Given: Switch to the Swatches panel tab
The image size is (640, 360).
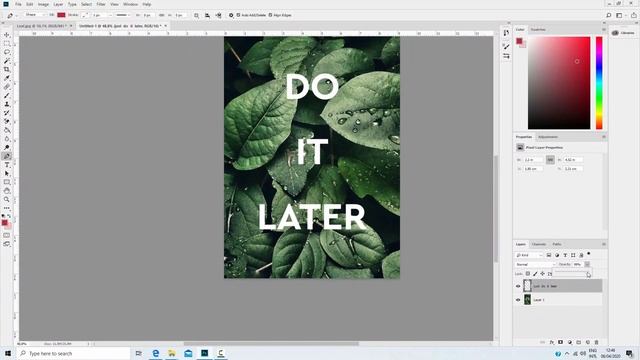Looking at the screenshot, I should [x=538, y=29].
